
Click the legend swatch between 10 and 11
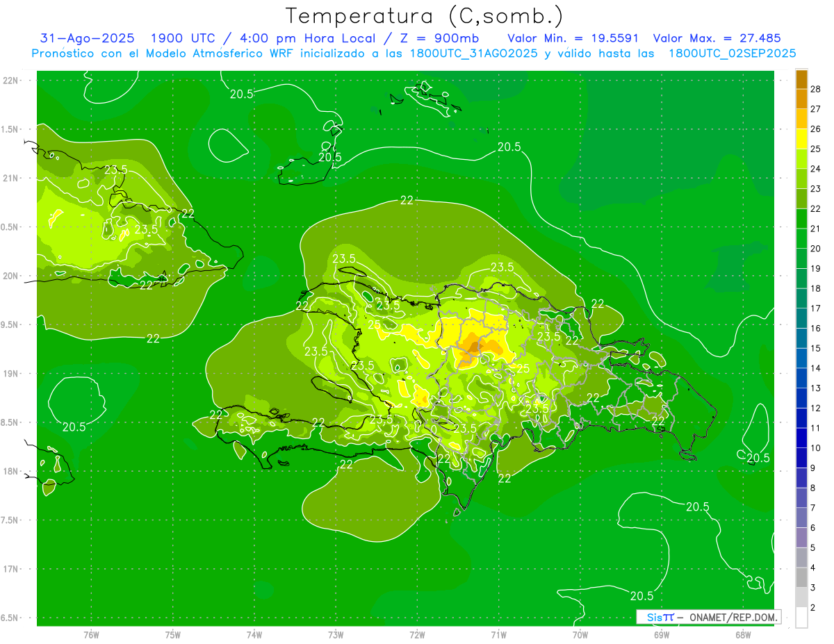pyautogui.click(x=801, y=438)
